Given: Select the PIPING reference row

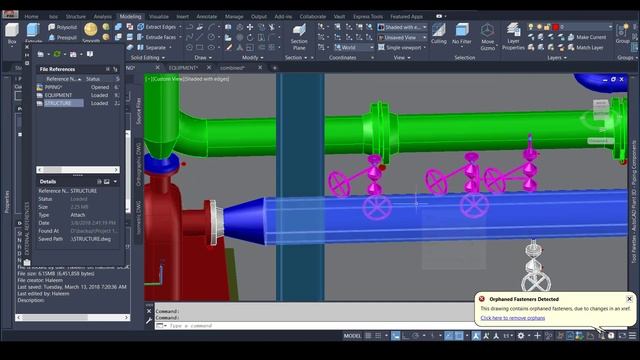Looking at the screenshot, I should 78,87.
